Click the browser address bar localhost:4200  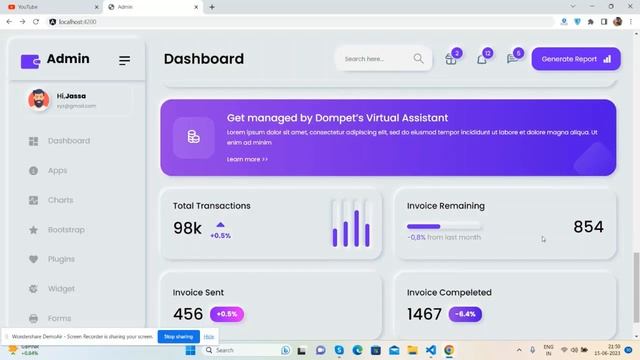300,22
